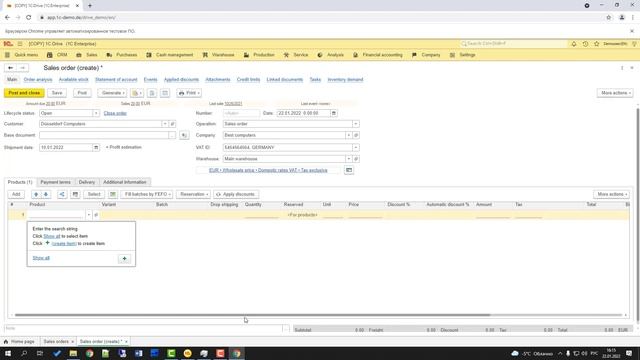The width and height of the screenshot is (640, 360).
Task: Open Windows Start menu
Action: (x=8, y=353)
